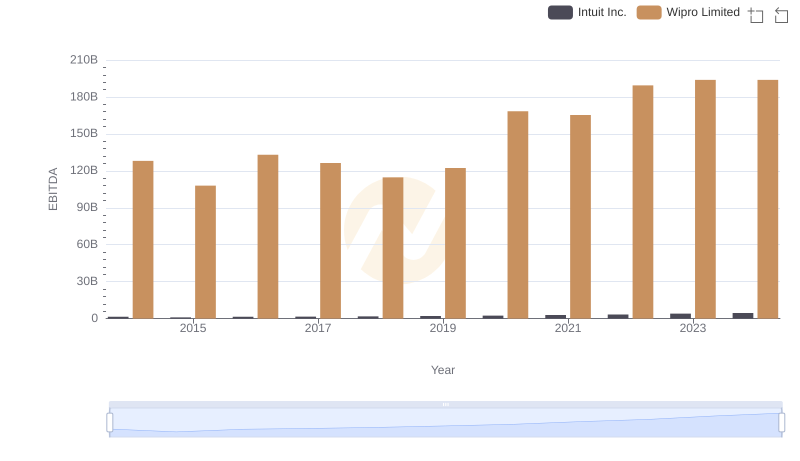Click the zoom slider top drag bar
The height and width of the screenshot is (461, 800).
(445, 404)
